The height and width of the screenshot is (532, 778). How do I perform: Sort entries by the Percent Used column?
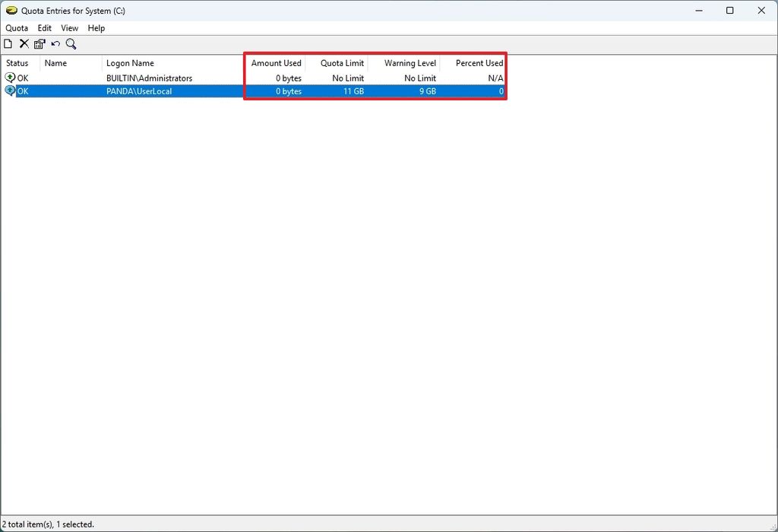coord(478,63)
